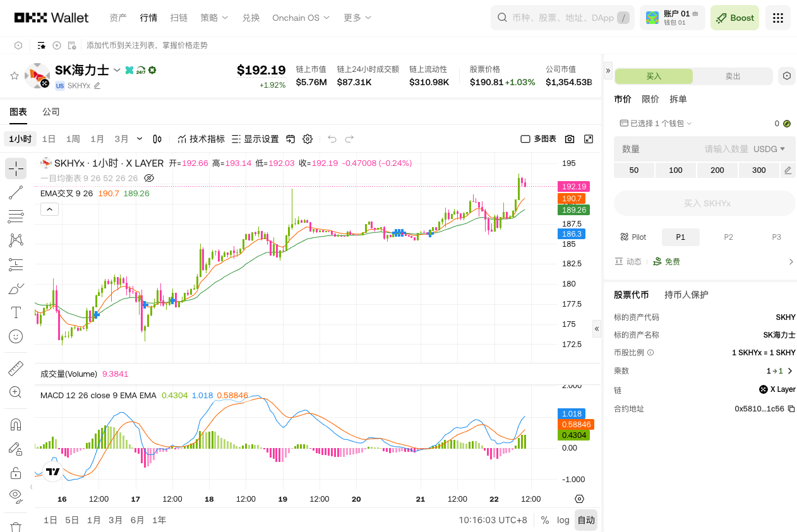Copy the contract address 0x5810...1c56
This screenshot has width=797, height=532.
tap(791, 409)
